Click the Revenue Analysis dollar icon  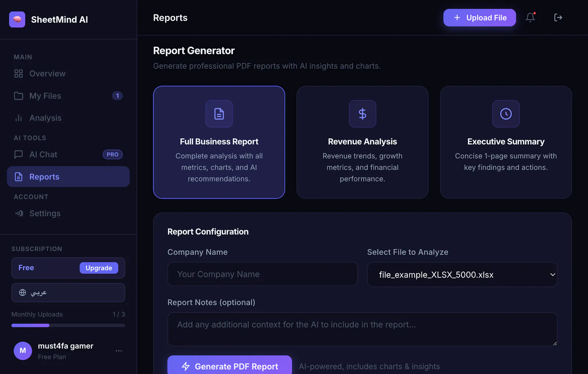[362, 114]
